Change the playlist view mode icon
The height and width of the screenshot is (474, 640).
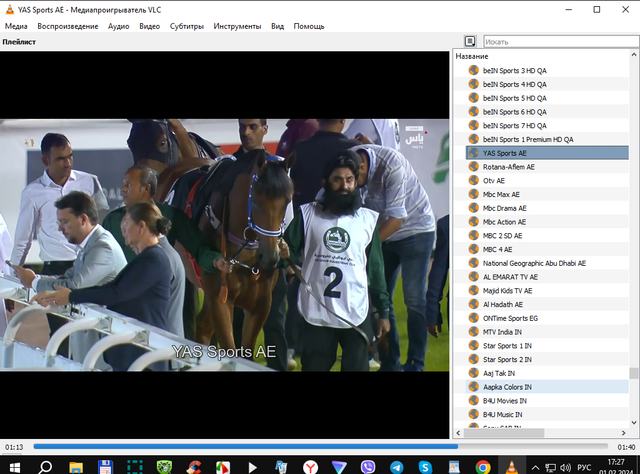pyautogui.click(x=470, y=41)
